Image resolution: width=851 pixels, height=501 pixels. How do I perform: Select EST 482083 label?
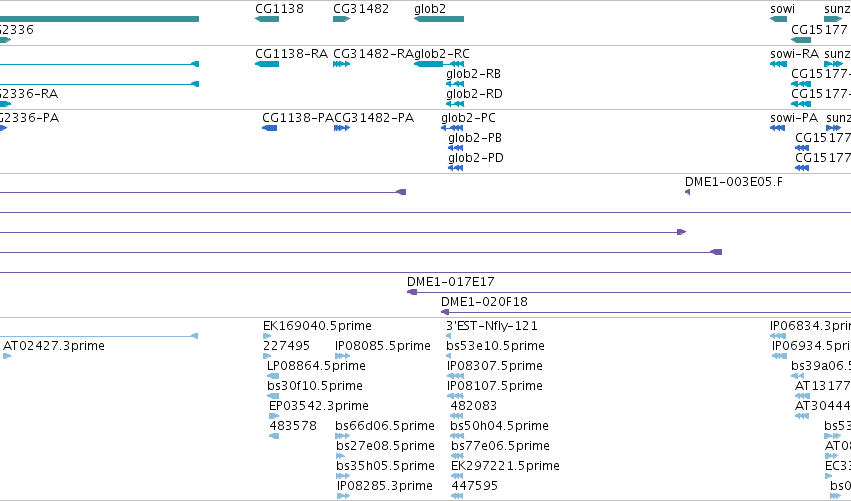(x=473, y=406)
